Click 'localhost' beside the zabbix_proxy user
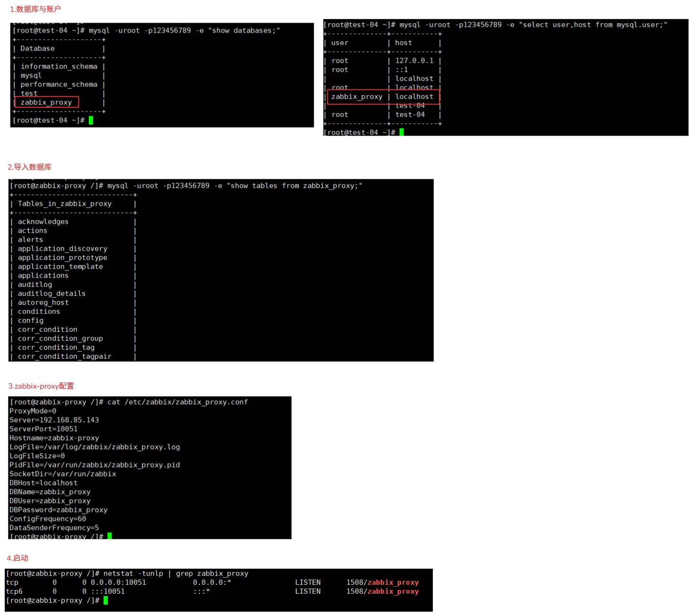This screenshot has width=693, height=616. [x=414, y=96]
